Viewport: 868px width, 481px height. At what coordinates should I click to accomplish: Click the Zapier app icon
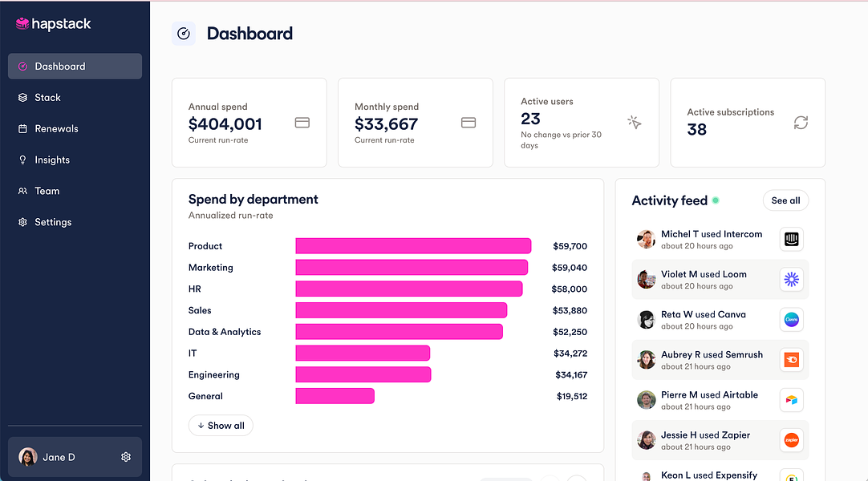tap(791, 440)
